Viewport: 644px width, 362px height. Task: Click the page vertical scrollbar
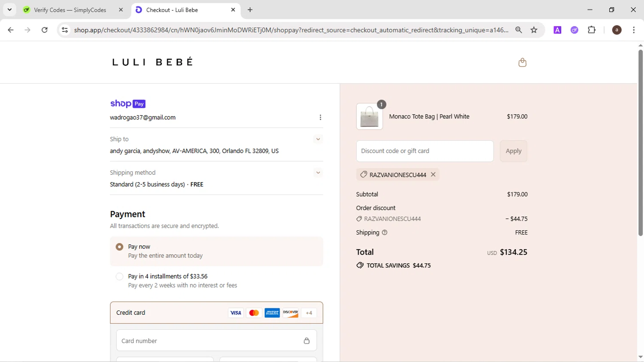click(640, 143)
